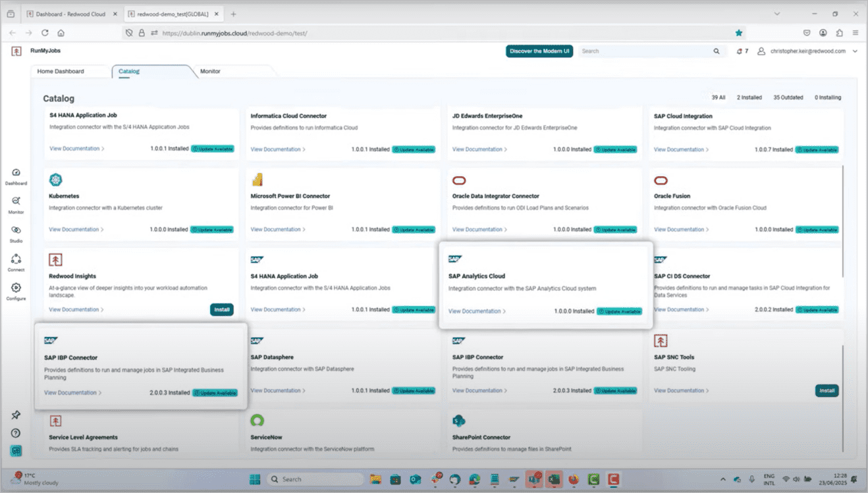This screenshot has width=868, height=493.
Task: Open the browser tab list chevron
Action: point(777,14)
